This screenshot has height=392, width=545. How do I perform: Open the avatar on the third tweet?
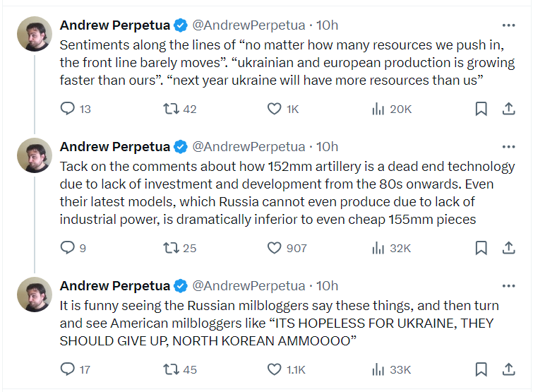pos(34,294)
